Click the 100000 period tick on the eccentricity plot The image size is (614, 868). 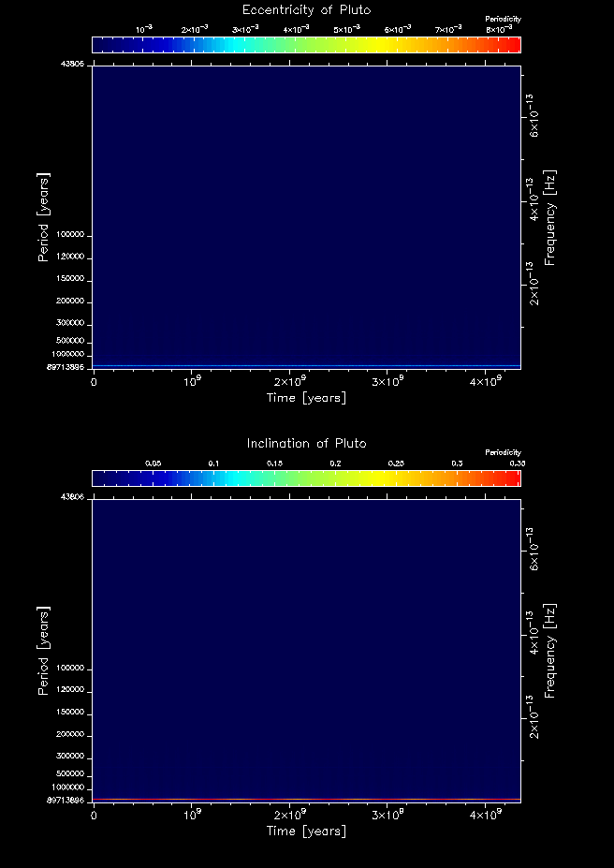tap(70, 235)
